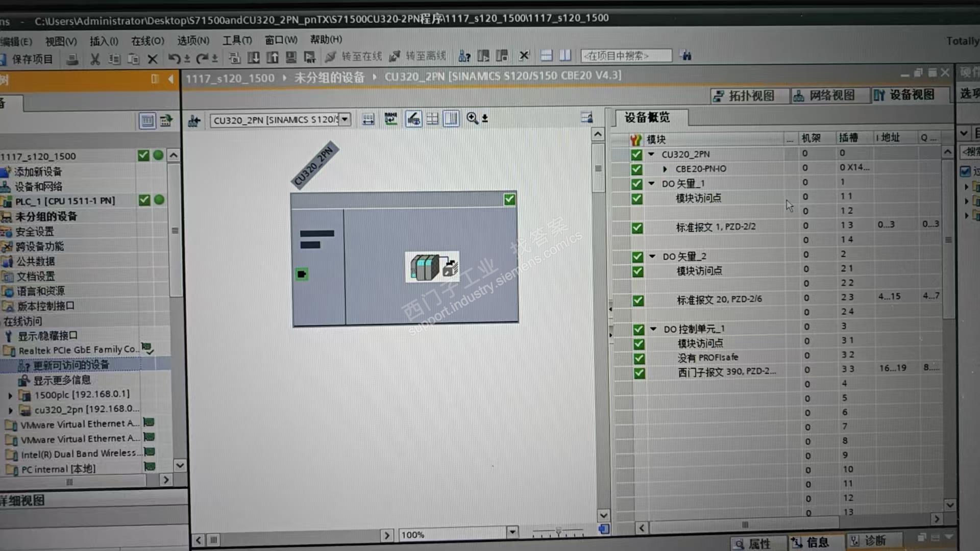This screenshot has height=551, width=980.
Task: Click the search binoculars icon
Action: [x=686, y=56]
